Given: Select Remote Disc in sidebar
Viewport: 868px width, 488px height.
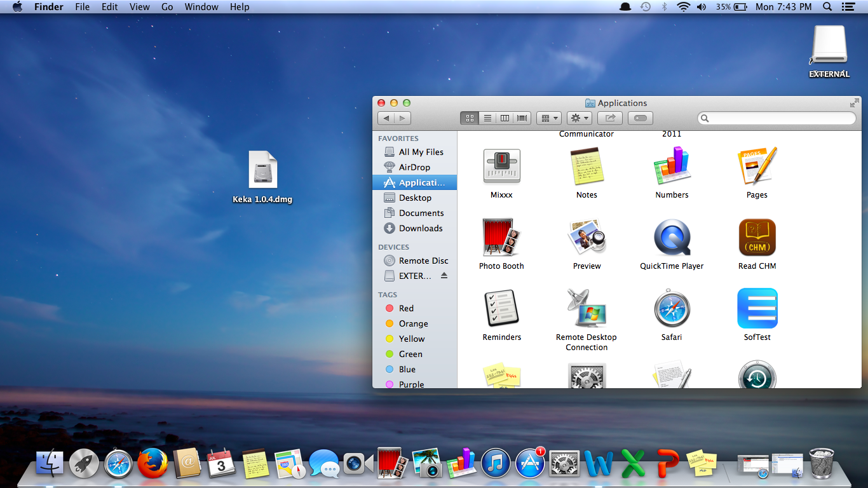Looking at the screenshot, I should (x=414, y=261).
